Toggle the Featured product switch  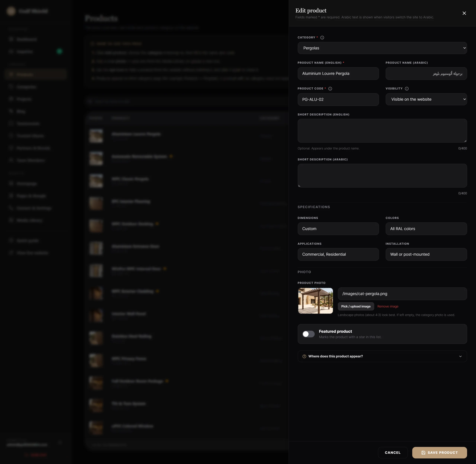[308, 334]
